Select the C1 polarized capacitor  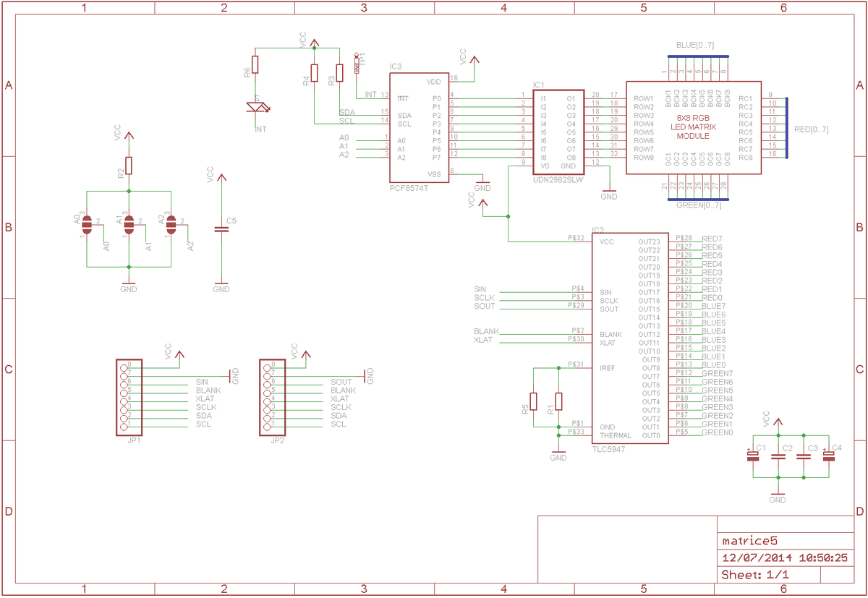click(x=753, y=456)
